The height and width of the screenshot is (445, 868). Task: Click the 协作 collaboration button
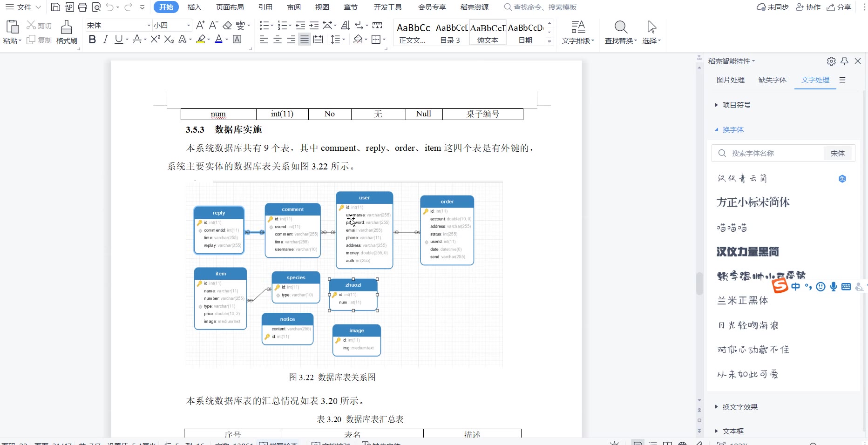click(x=808, y=7)
